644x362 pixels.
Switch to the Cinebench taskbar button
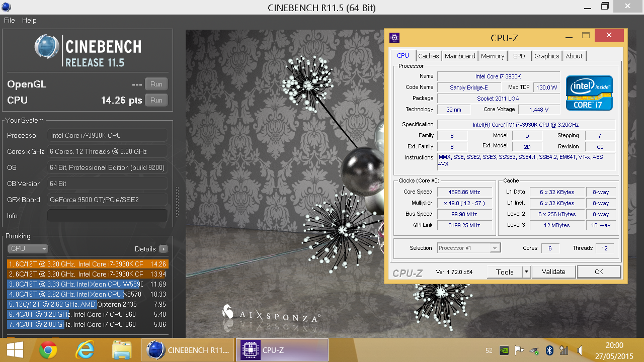point(188,350)
